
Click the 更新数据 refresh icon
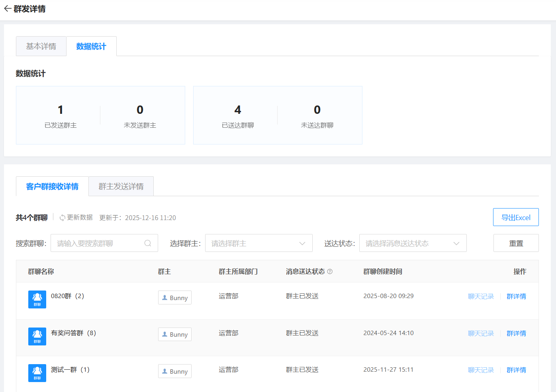(63, 218)
